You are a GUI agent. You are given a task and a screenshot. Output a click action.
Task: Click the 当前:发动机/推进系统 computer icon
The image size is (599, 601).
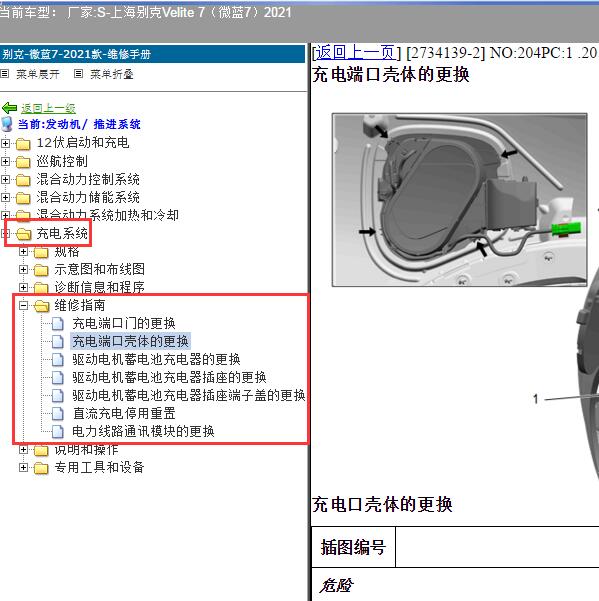click(x=7, y=124)
